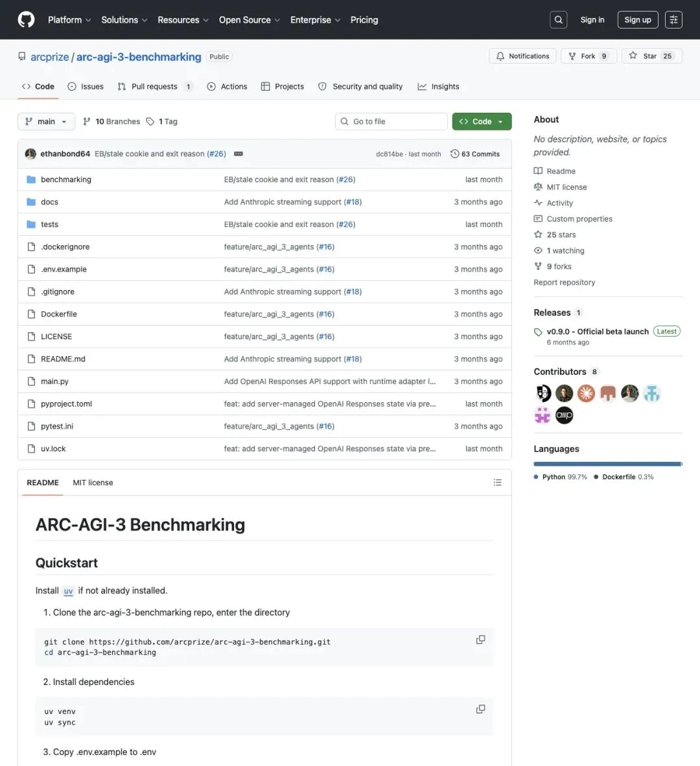
Task: Click the eye icon beside 1 watching
Action: pyautogui.click(x=538, y=250)
